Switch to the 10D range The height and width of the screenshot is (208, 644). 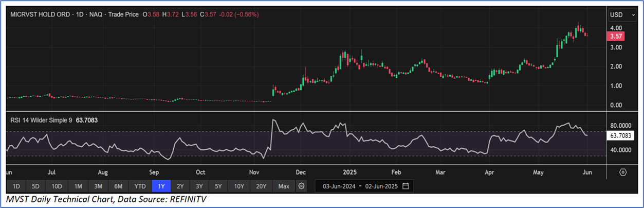(56, 186)
